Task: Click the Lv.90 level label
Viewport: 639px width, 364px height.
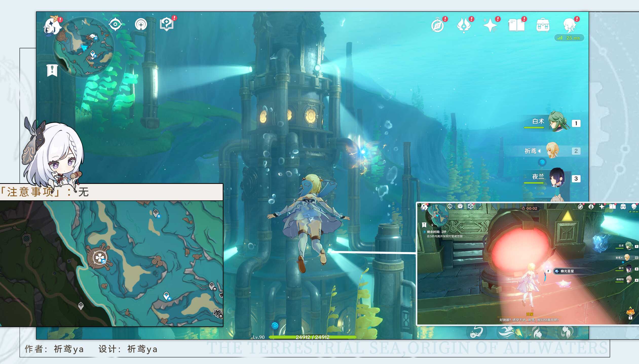Action: (259, 337)
